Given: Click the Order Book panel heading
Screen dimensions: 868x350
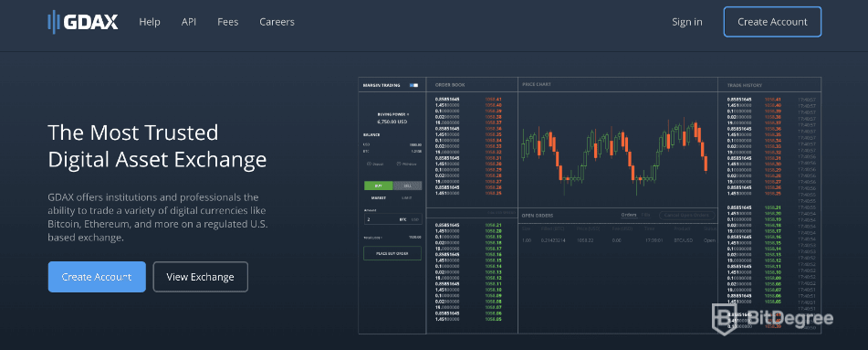Looking at the screenshot, I should pyautogui.click(x=450, y=85).
